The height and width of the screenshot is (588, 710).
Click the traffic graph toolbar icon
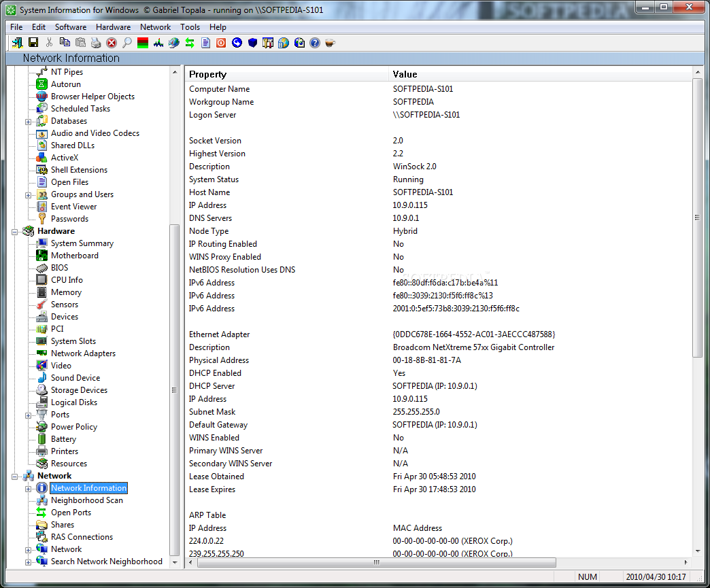tap(158, 43)
